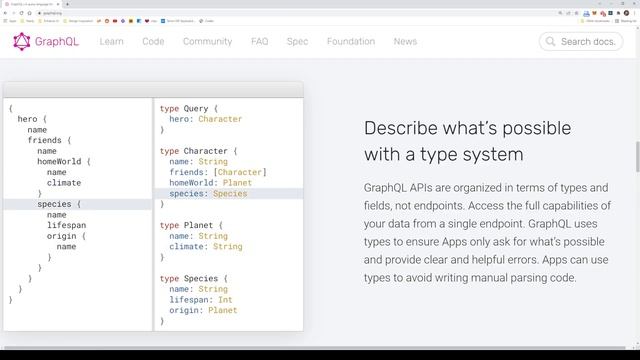The width and height of the screenshot is (640, 360).
Task: Click the 'type Query {' schema line
Action: click(x=189, y=109)
